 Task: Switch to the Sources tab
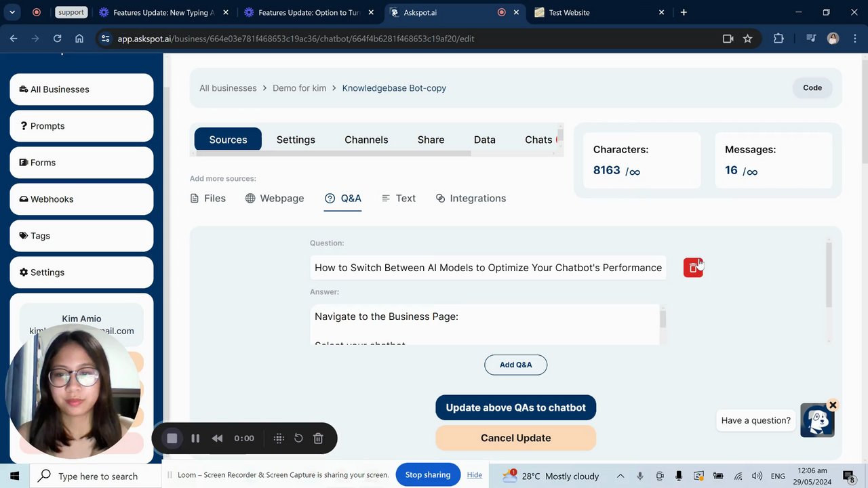pyautogui.click(x=228, y=140)
